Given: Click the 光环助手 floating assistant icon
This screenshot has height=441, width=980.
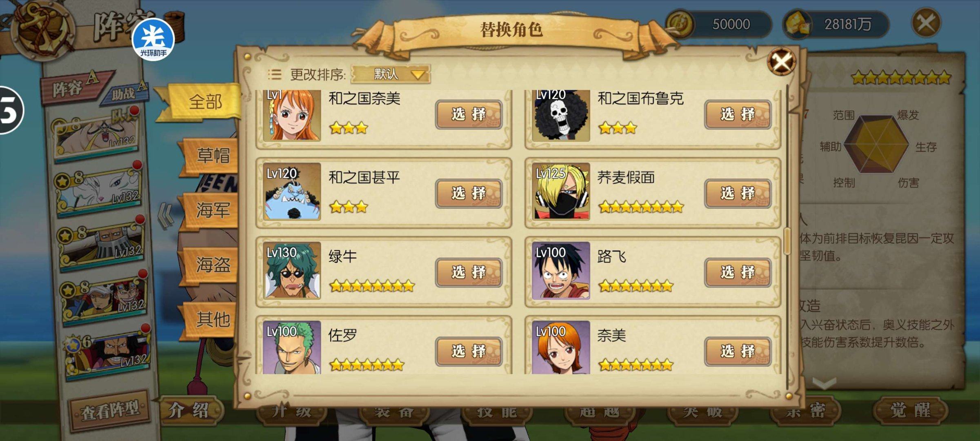Looking at the screenshot, I should 153,40.
